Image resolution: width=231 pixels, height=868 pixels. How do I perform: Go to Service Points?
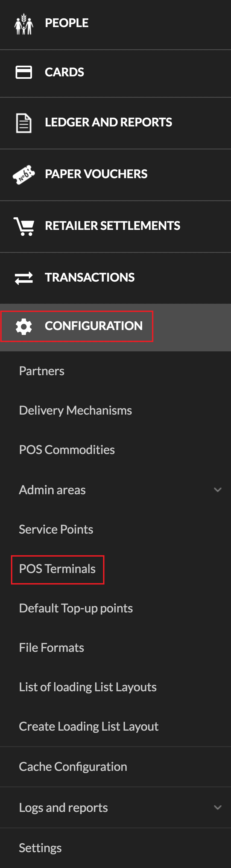pyautogui.click(x=56, y=529)
